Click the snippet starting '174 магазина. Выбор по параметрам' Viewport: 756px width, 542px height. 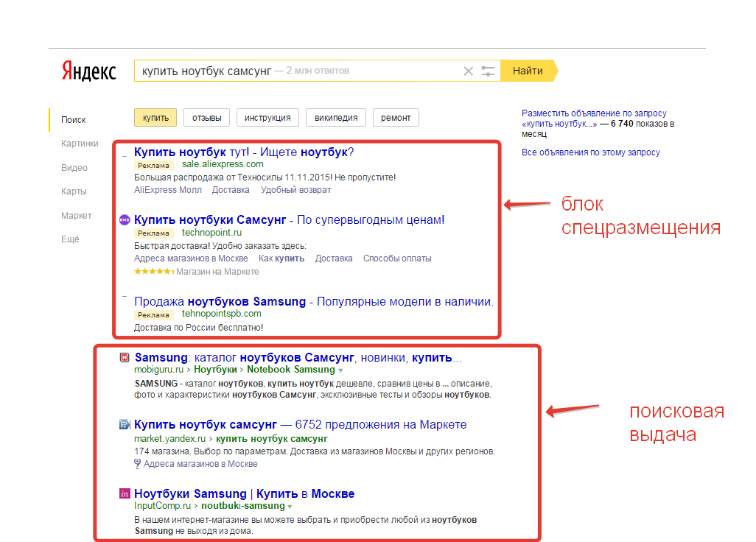pyautogui.click(x=315, y=451)
